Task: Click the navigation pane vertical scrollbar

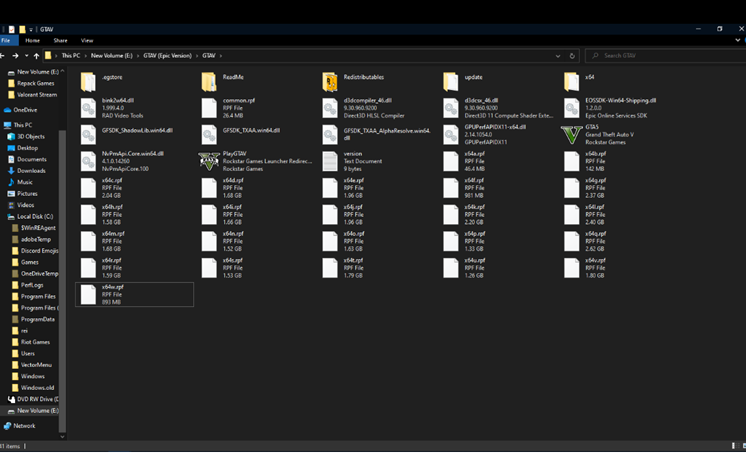Action: tap(62, 281)
